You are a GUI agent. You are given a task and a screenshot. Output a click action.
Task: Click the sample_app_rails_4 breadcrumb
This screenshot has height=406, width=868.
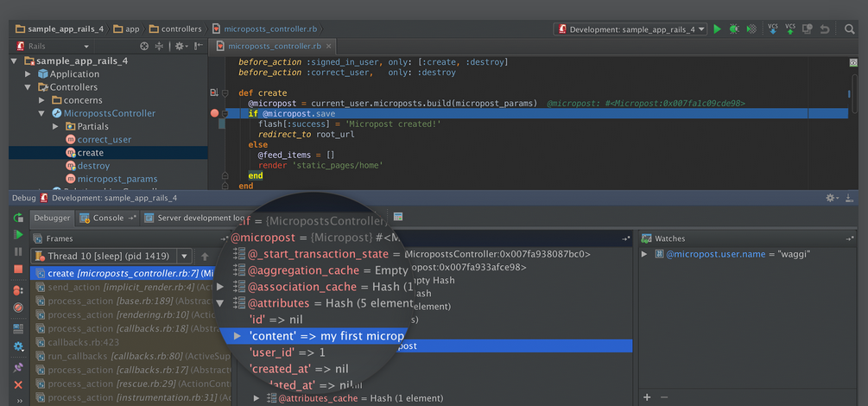[60, 29]
